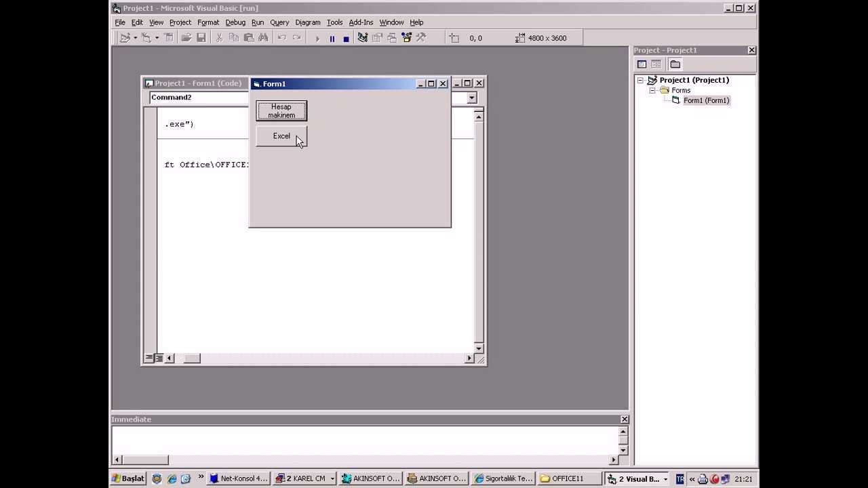868x488 pixels.
Task: Open the File menu
Action: click(120, 22)
